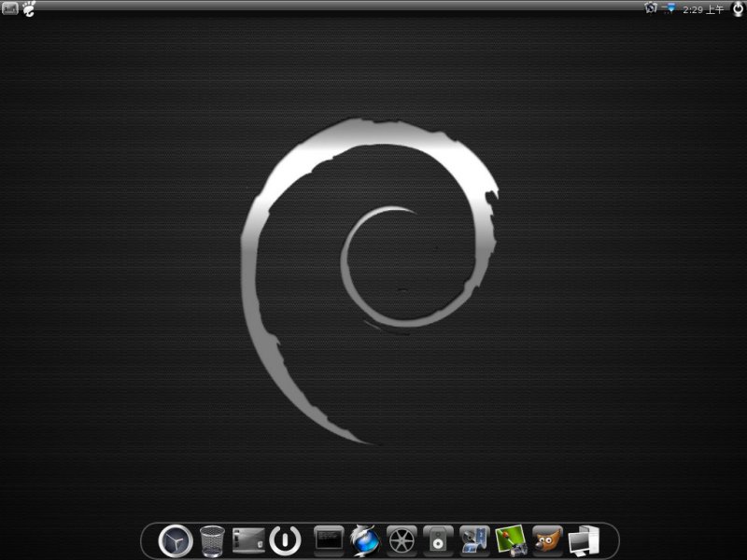The image size is (747, 560).
Task: Open the white computer monitor icon
Action: pos(584,541)
